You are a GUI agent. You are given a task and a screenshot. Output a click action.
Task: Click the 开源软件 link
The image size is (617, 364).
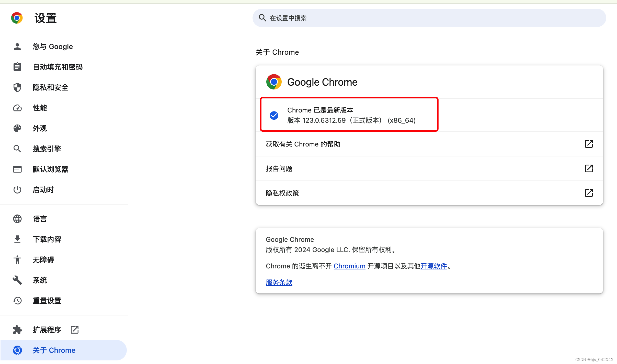(434, 266)
